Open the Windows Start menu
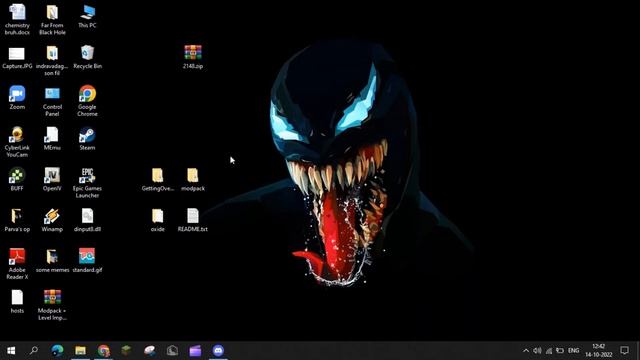 (11, 351)
